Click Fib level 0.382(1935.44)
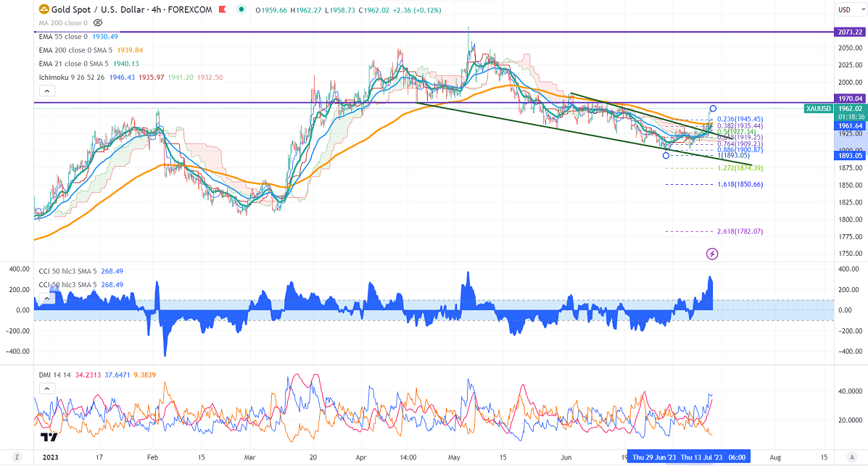Image resolution: width=868 pixels, height=466 pixels. coord(740,126)
